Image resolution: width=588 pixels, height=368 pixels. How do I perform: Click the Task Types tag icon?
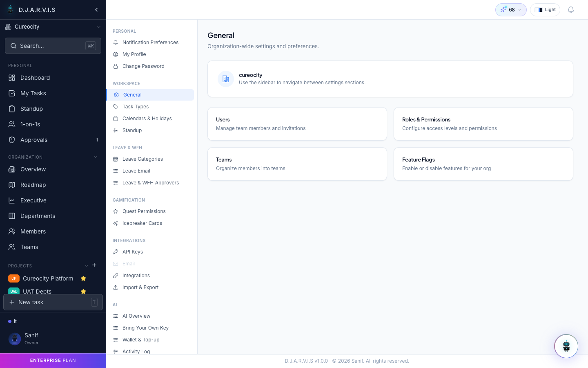(116, 107)
